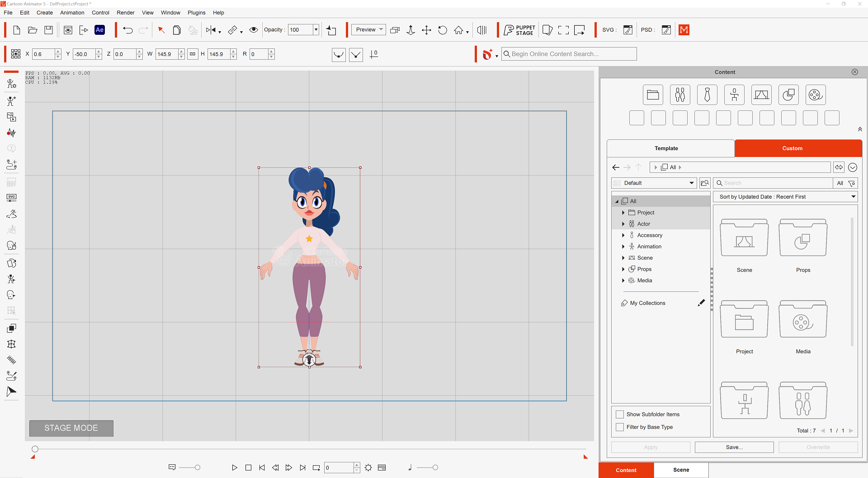Enable Show Subfolder Items checkbox
The height and width of the screenshot is (478, 868).
(x=620, y=414)
